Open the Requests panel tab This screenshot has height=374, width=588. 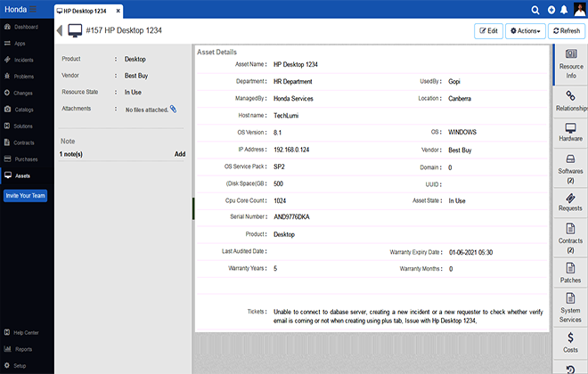(571, 202)
